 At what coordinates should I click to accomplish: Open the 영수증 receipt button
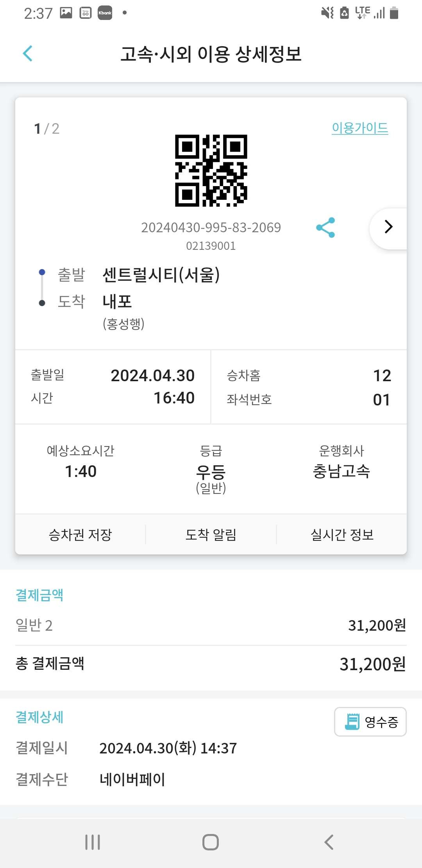click(370, 722)
